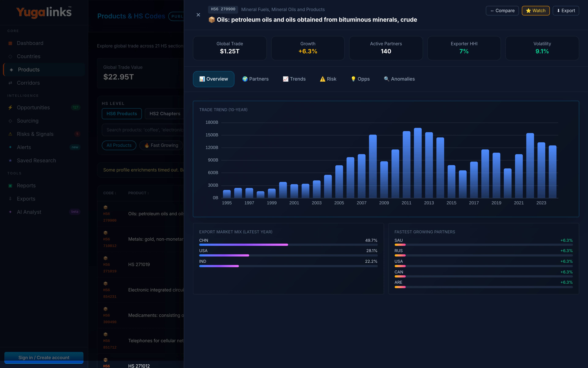Click the Sourcing diamond icon
Screen dimensions: 588x368
10,121
